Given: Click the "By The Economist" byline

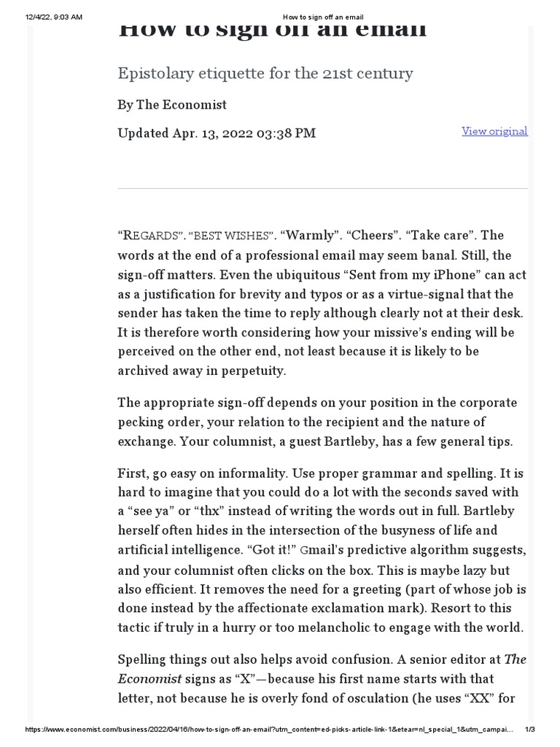Looking at the screenshot, I should [x=172, y=104].
